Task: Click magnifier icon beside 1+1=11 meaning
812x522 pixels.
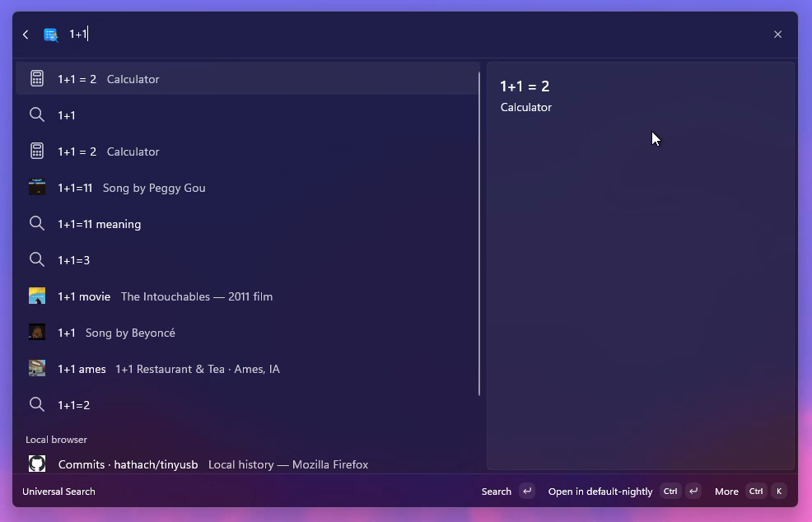Action: [x=37, y=223]
